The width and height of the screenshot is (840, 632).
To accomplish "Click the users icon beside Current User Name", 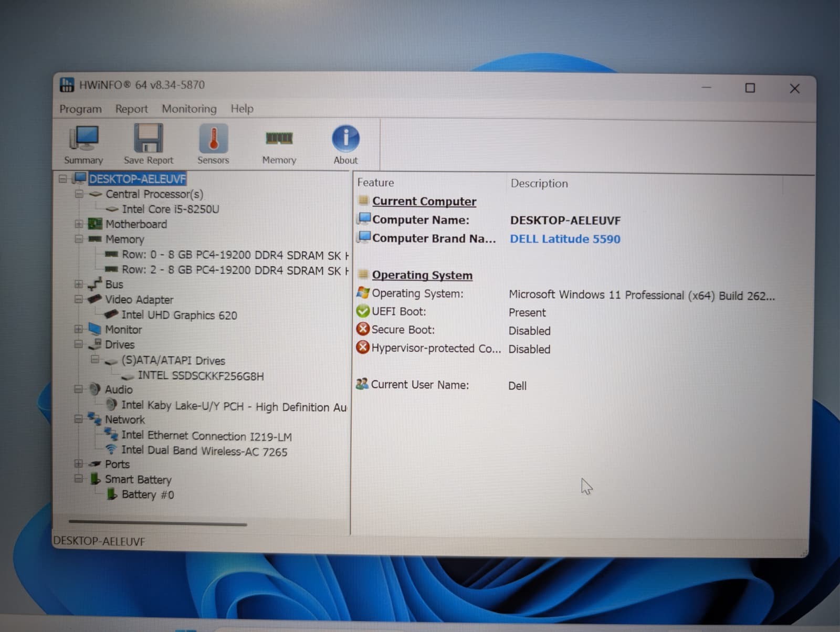I will 362,384.
